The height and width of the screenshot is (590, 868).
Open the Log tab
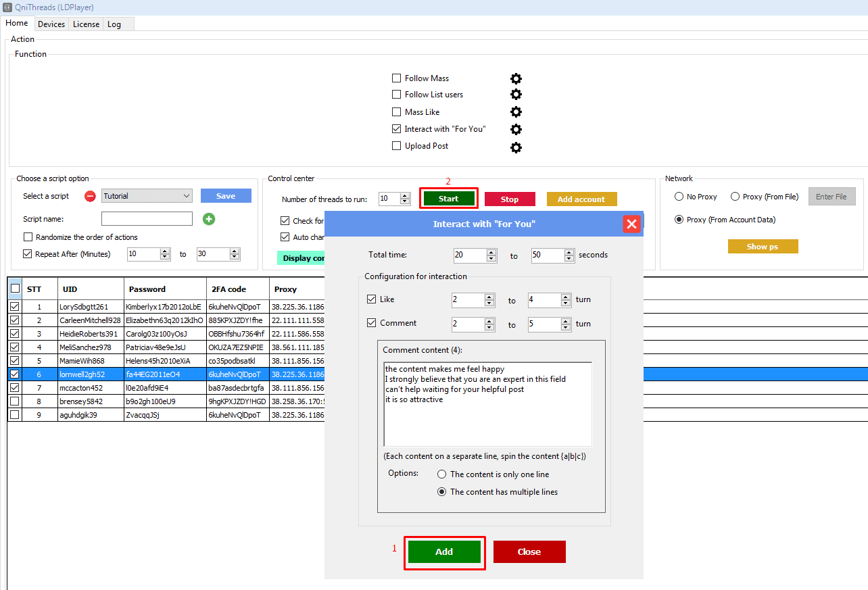coord(114,24)
